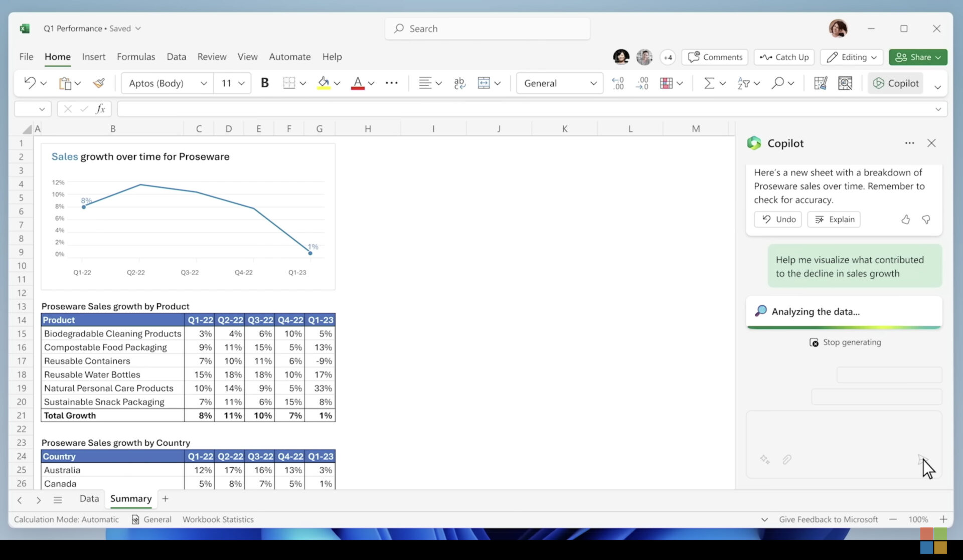Open the Analyze Data icon

point(845,83)
